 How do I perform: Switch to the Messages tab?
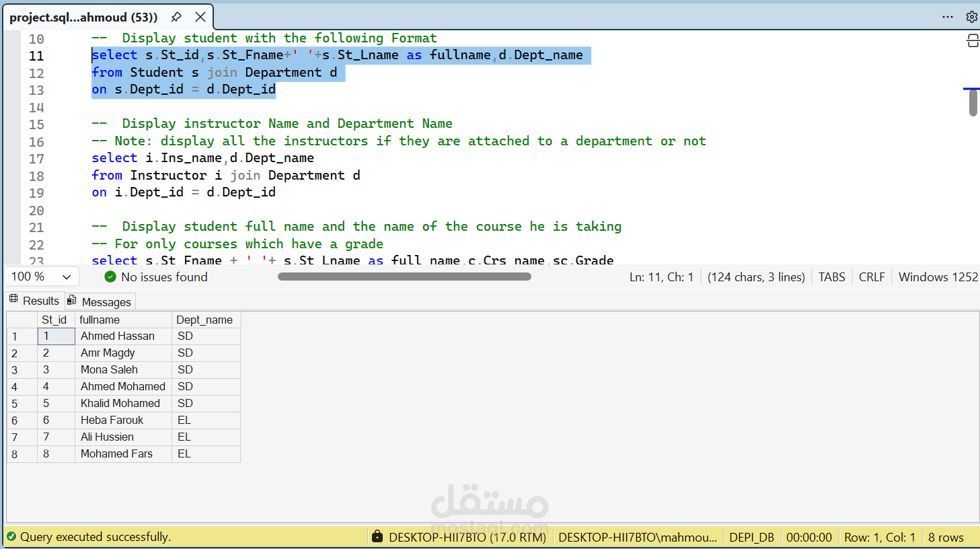[106, 301]
